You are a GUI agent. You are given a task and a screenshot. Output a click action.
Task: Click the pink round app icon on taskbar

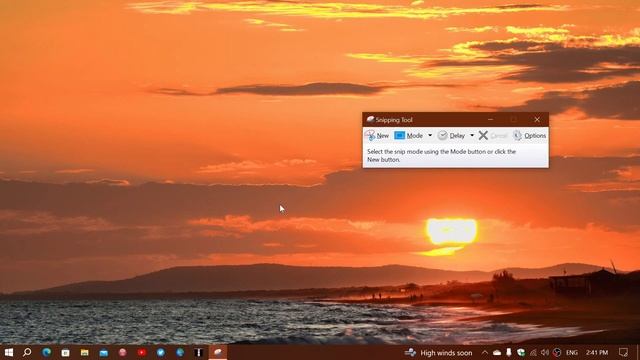pos(122,352)
